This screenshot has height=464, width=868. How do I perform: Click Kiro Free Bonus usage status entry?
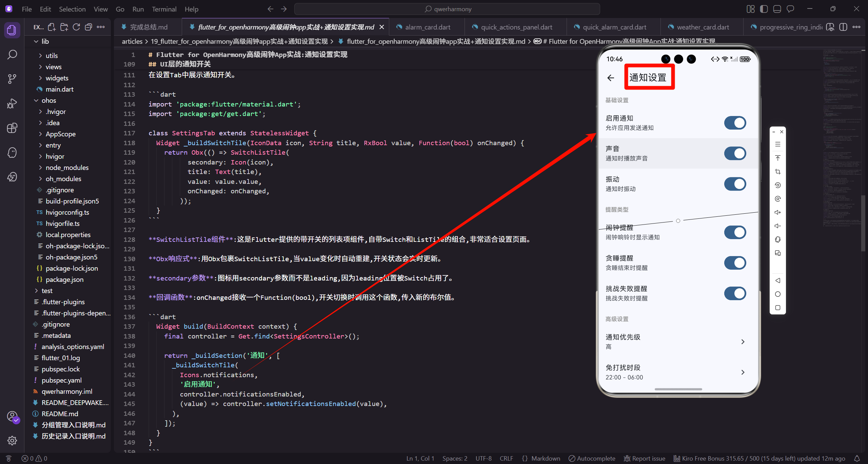tap(759, 458)
